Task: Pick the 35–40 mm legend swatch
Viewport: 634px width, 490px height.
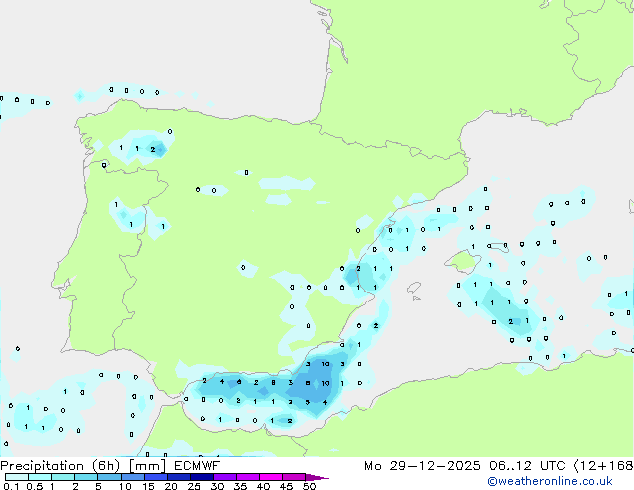Action: click(x=248, y=477)
